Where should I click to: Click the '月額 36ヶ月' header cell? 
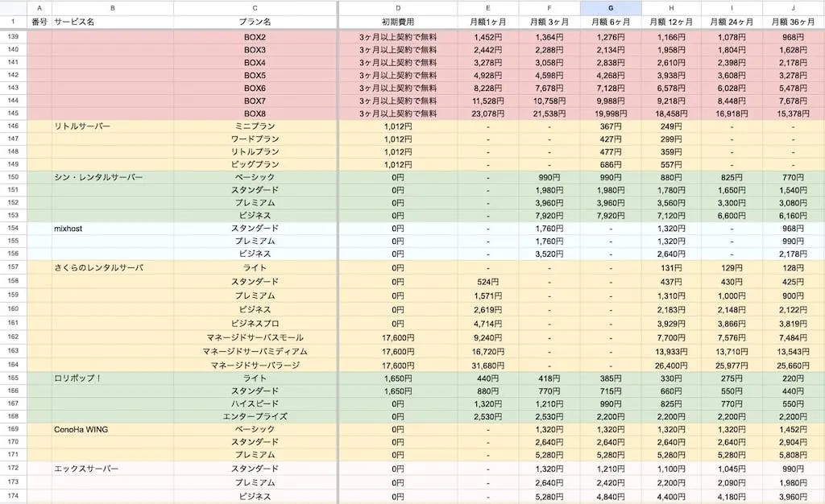click(793, 22)
